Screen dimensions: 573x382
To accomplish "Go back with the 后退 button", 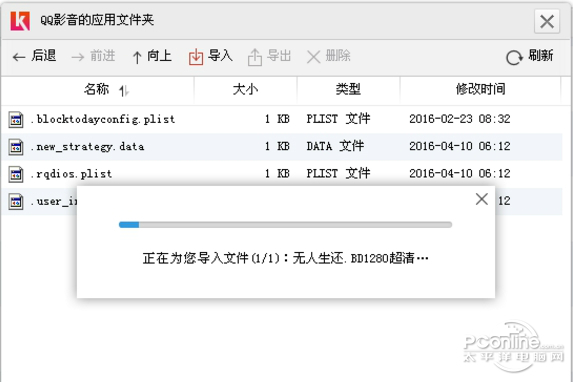I will (x=34, y=56).
